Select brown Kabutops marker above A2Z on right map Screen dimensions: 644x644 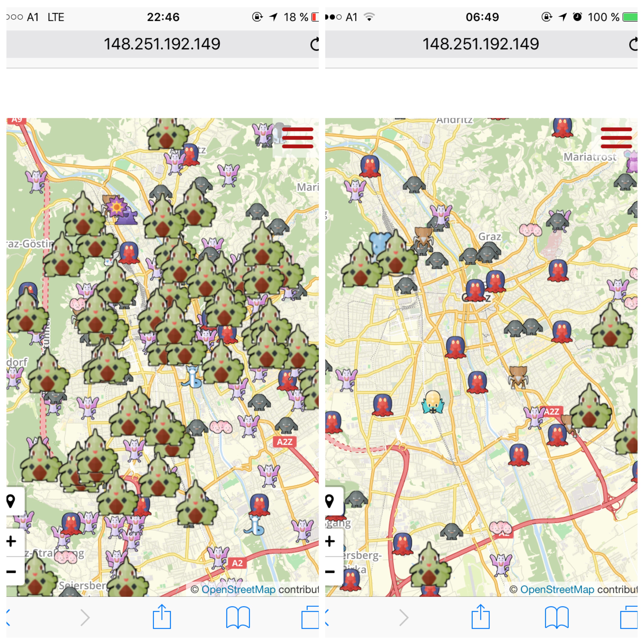pyautogui.click(x=518, y=377)
